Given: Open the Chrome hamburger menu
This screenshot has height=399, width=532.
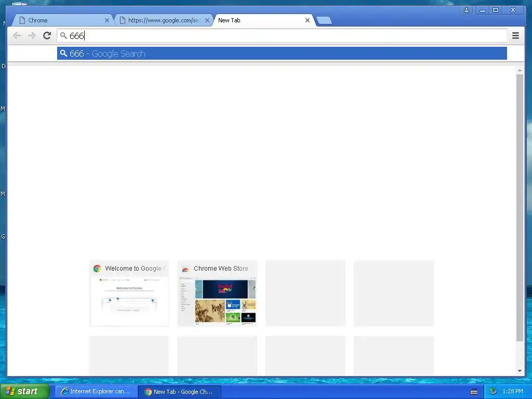Looking at the screenshot, I should pos(515,36).
